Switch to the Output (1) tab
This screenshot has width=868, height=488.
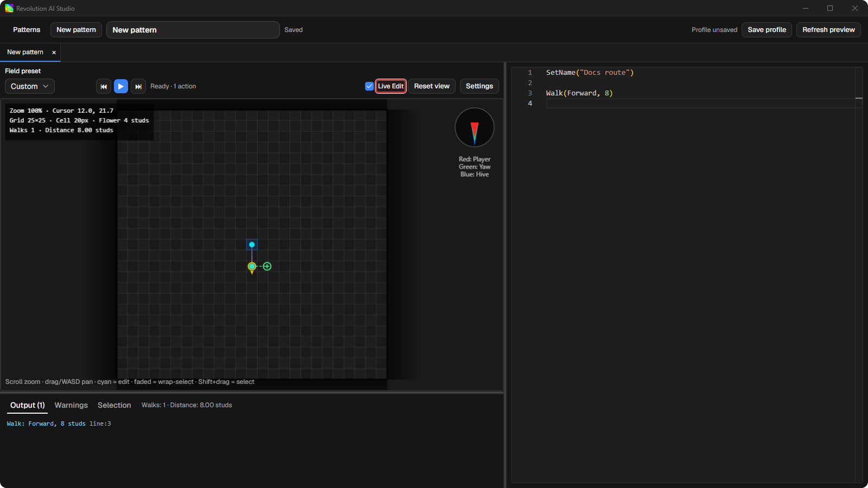(28, 405)
